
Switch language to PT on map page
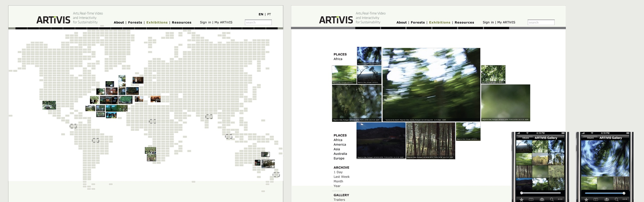(x=269, y=14)
